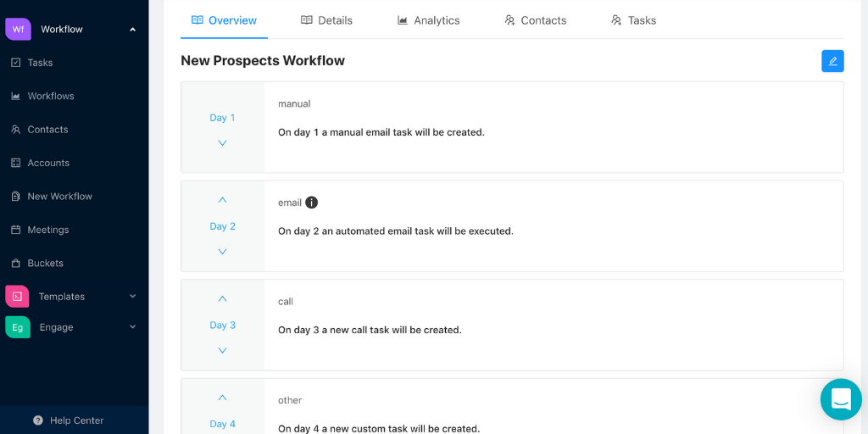Expand the Templates section chevron
Screen dimensions: 868x434
132,296
